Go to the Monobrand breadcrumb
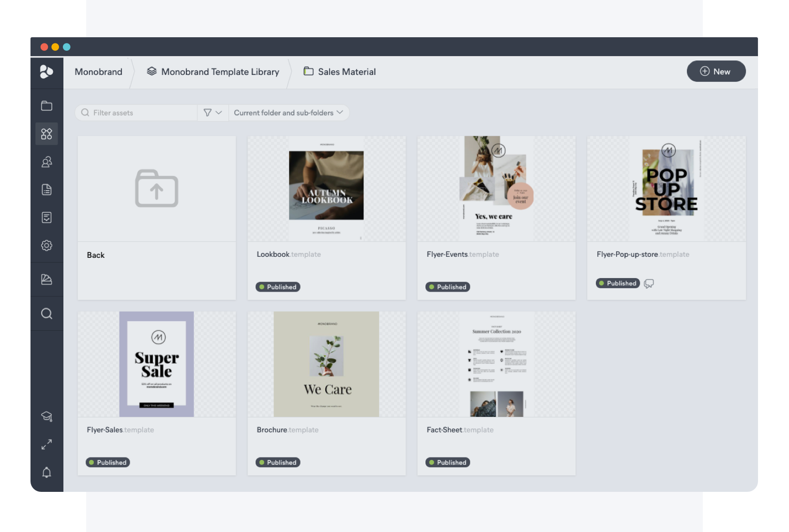The width and height of the screenshot is (789, 532). point(98,72)
